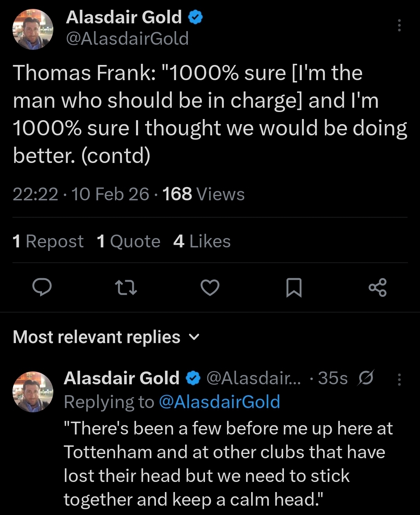420x515 pixels.
Task: View the 4 Likes list
Action: pos(202,241)
